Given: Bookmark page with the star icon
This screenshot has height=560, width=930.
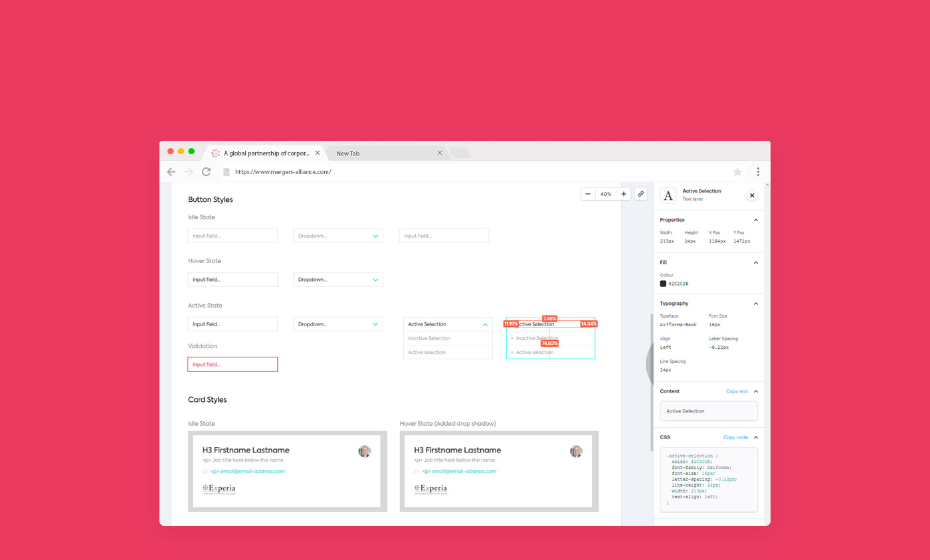Looking at the screenshot, I should [x=737, y=172].
